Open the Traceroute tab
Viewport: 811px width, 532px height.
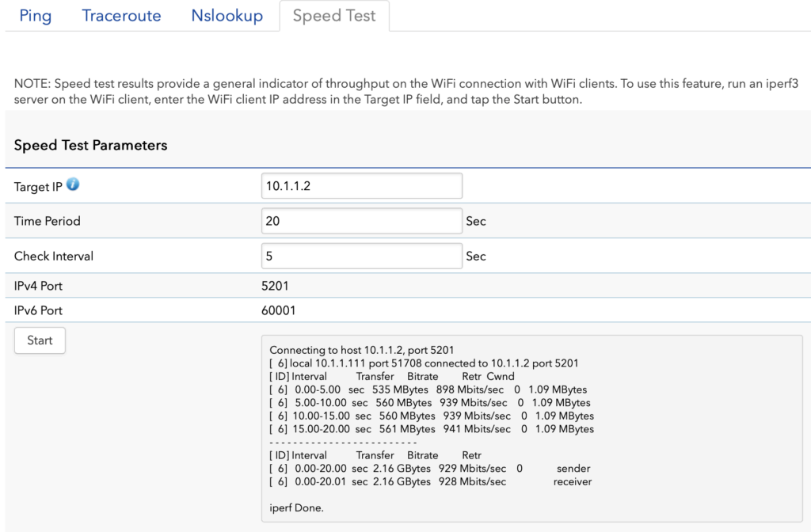121,16
